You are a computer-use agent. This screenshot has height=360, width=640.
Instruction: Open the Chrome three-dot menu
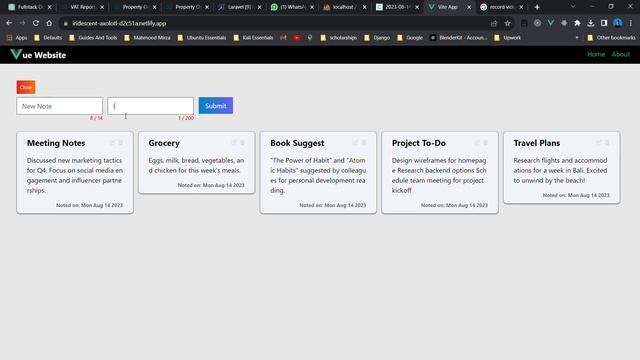point(631,23)
